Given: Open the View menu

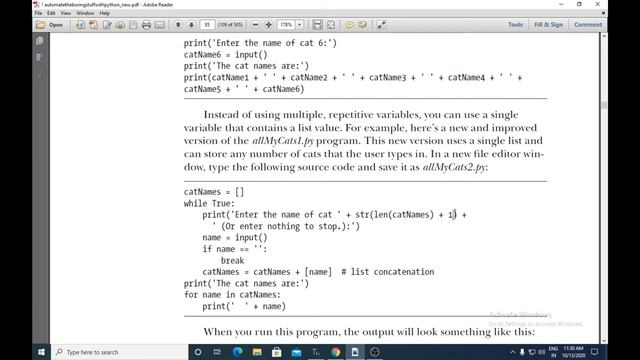Looking at the screenshot, I should pos(65,13).
